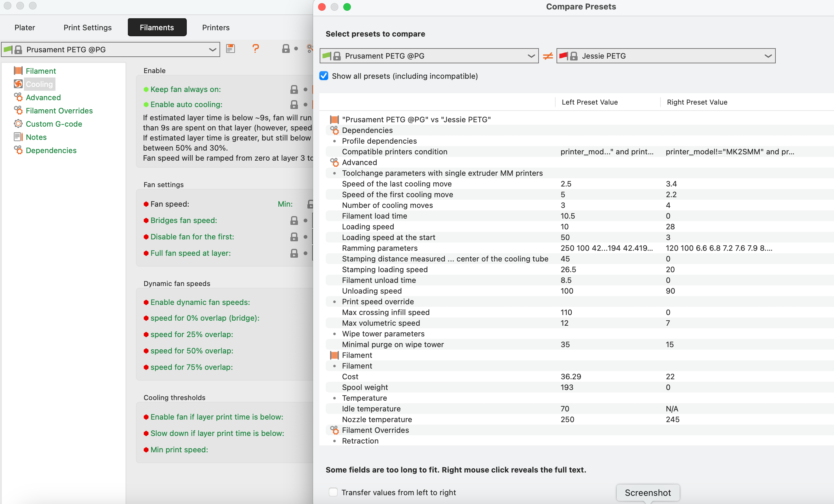Image resolution: width=834 pixels, height=504 pixels.
Task: Click the lock icon beside Keep fan always on
Action: click(x=294, y=89)
